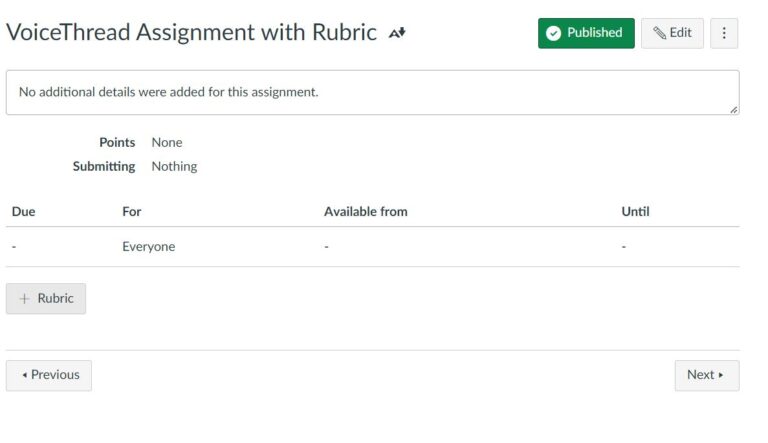Click the plus icon on Rubric

point(24,299)
